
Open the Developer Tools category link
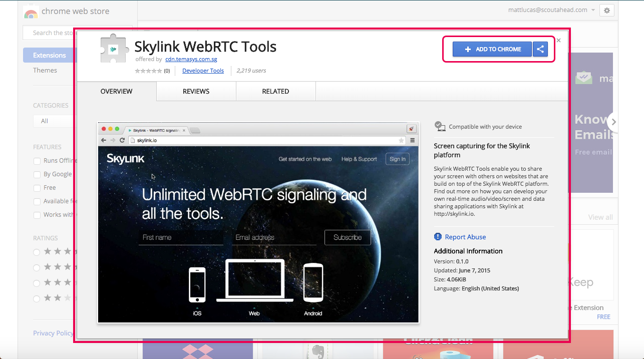tap(203, 71)
